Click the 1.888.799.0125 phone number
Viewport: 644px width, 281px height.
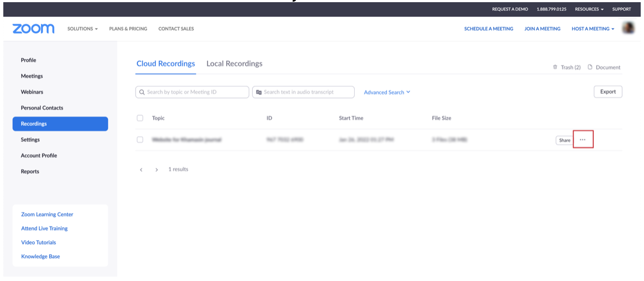pos(551,9)
